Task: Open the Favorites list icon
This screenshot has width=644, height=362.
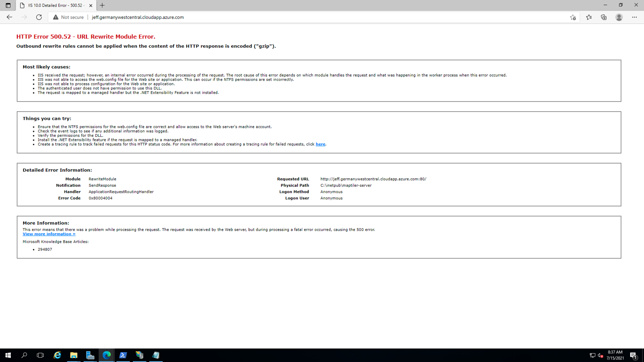Action: [589, 17]
